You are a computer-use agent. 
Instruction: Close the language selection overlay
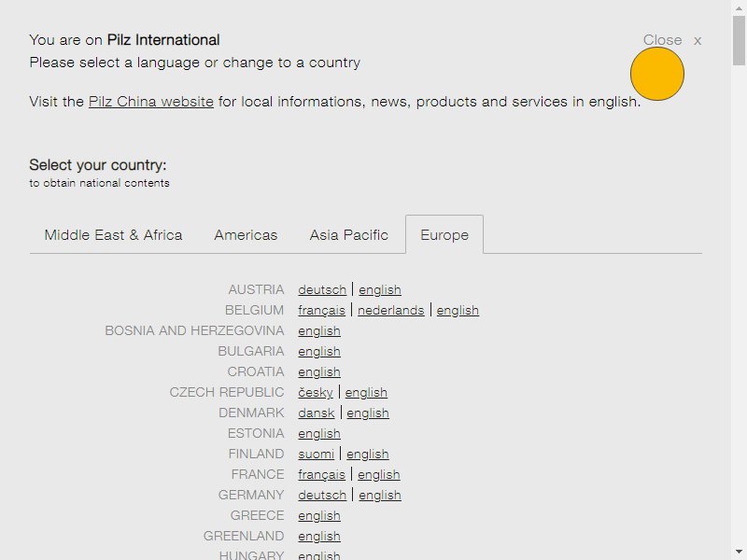coord(671,40)
